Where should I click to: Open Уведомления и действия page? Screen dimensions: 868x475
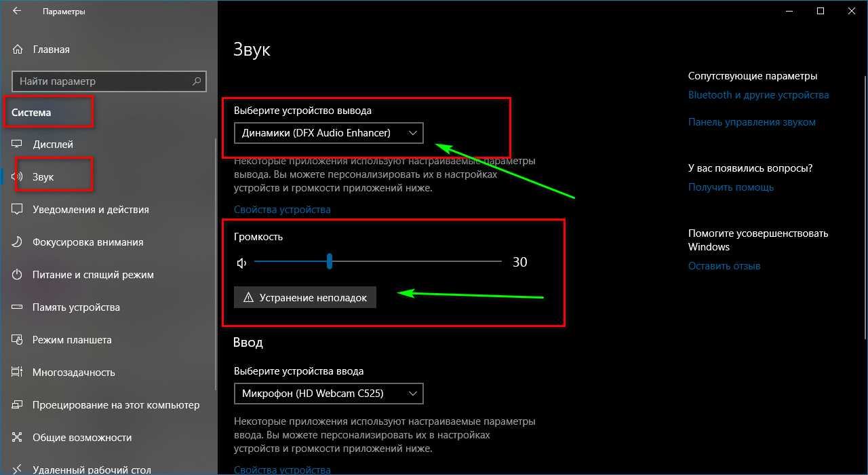(91, 210)
